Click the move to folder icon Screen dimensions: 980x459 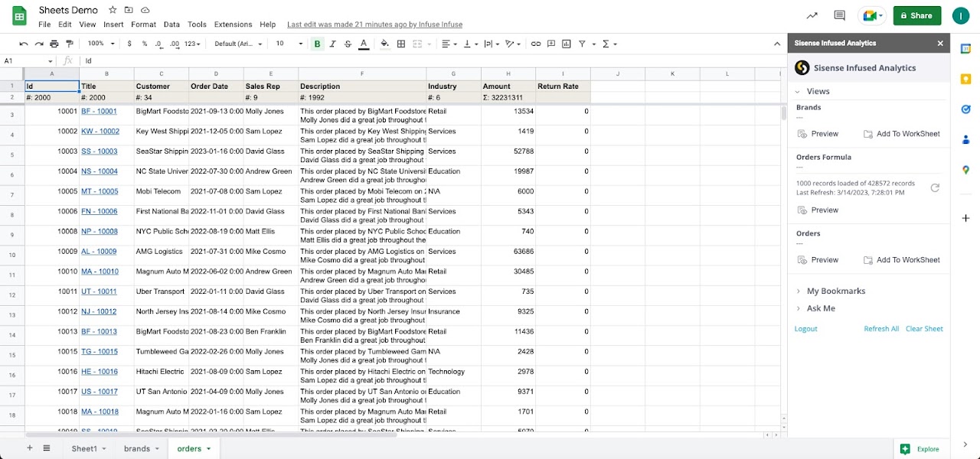[x=129, y=10]
